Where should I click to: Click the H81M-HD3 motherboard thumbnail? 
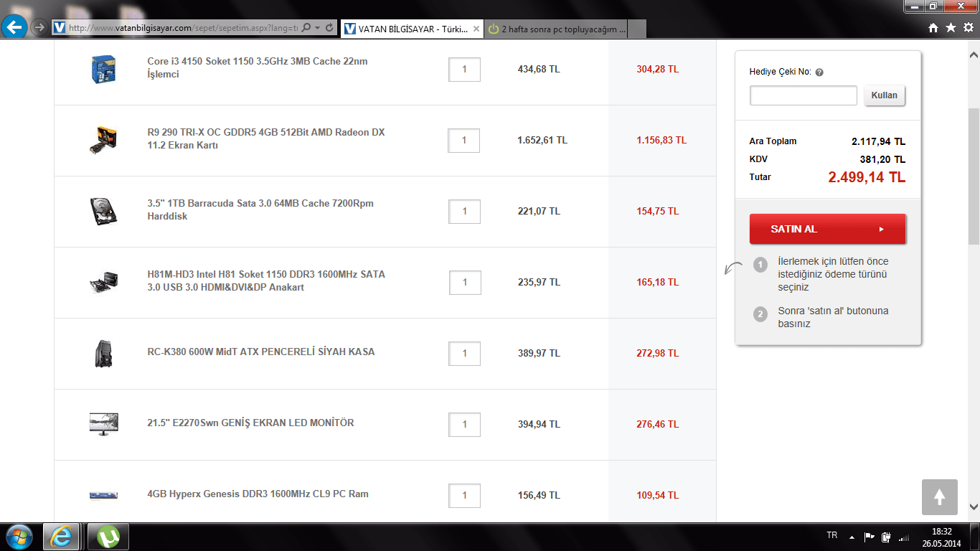[103, 282]
